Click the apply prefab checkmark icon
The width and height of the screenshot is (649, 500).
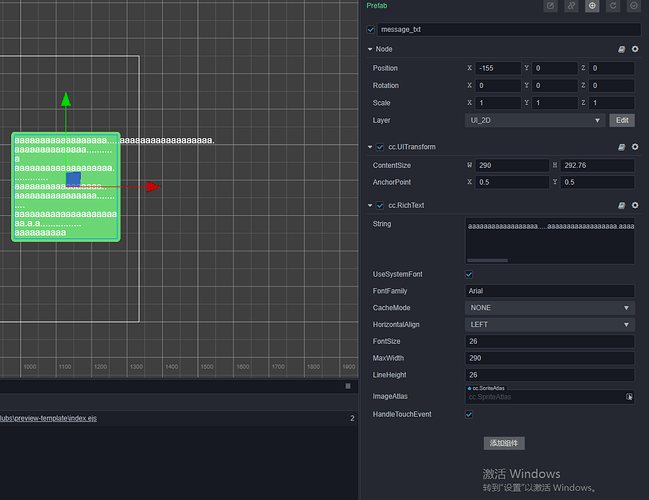click(634, 6)
